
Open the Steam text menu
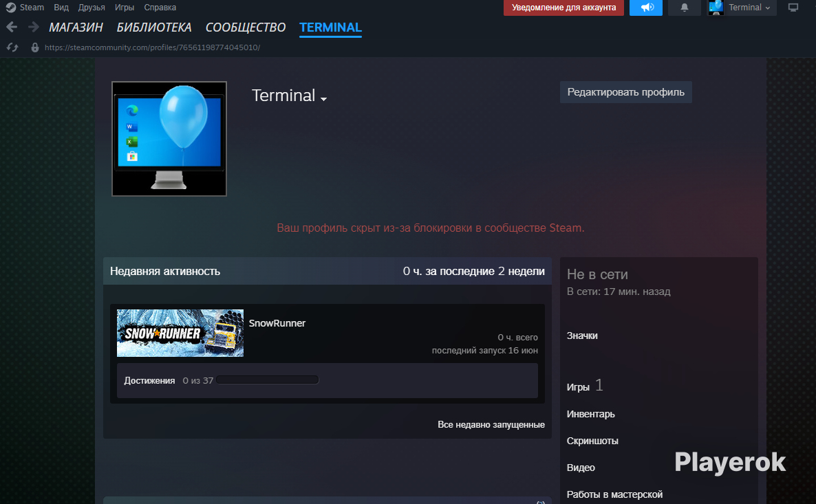click(32, 8)
